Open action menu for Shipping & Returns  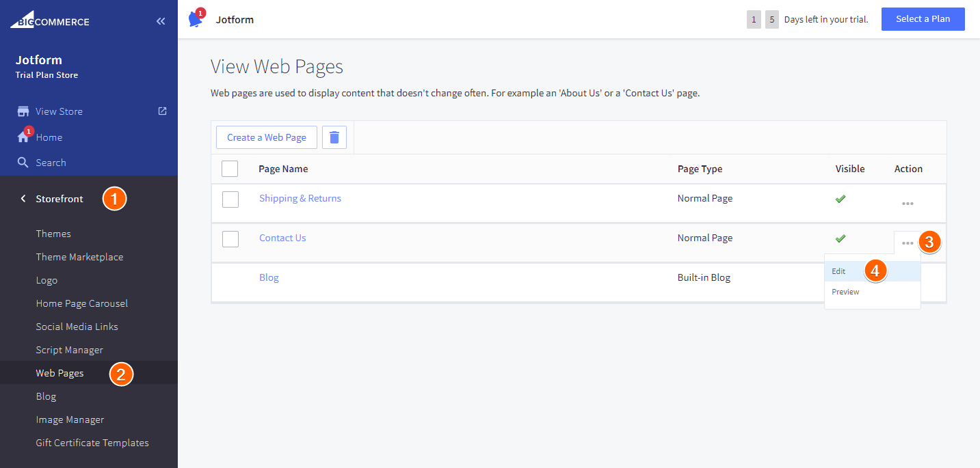click(908, 204)
